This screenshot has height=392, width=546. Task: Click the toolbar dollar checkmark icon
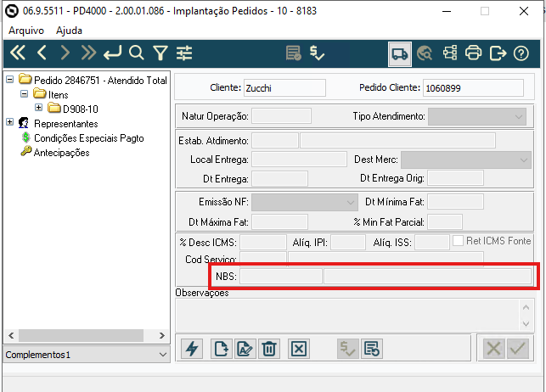coord(317,53)
